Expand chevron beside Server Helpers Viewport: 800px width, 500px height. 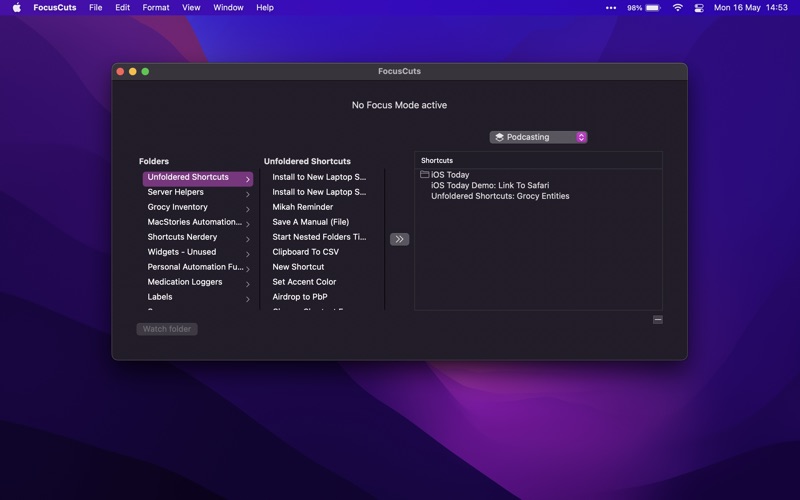pos(247,194)
